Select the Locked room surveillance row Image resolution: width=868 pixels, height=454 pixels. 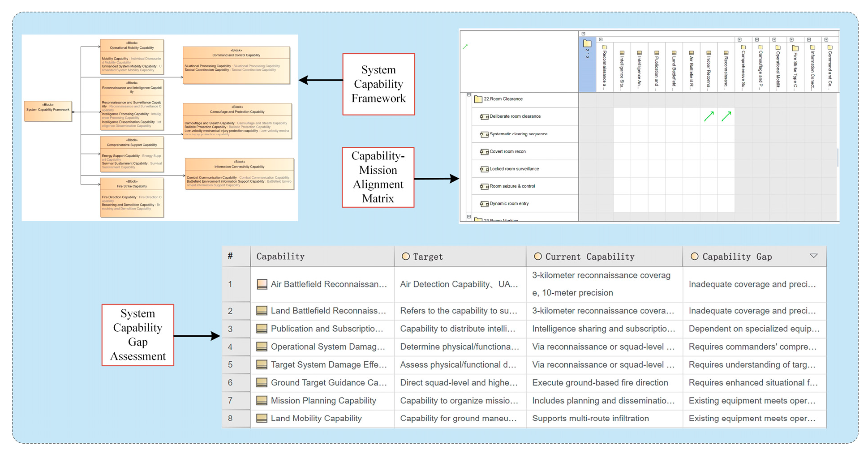(x=514, y=169)
